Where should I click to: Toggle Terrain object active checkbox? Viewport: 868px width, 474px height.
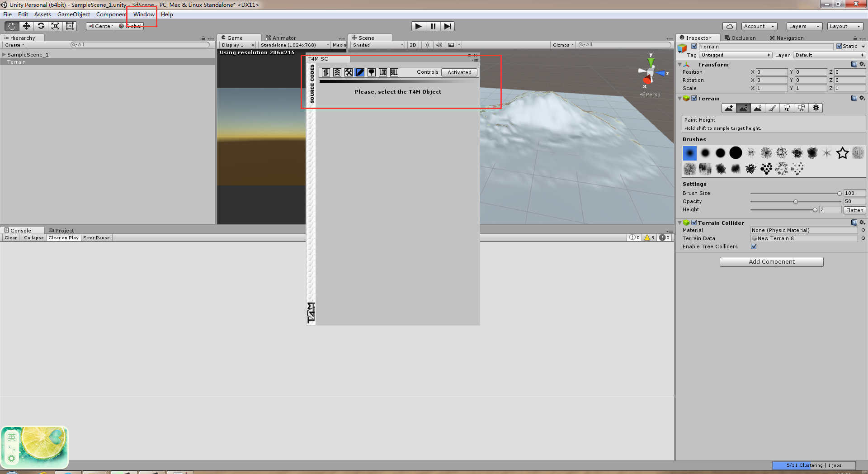click(694, 47)
